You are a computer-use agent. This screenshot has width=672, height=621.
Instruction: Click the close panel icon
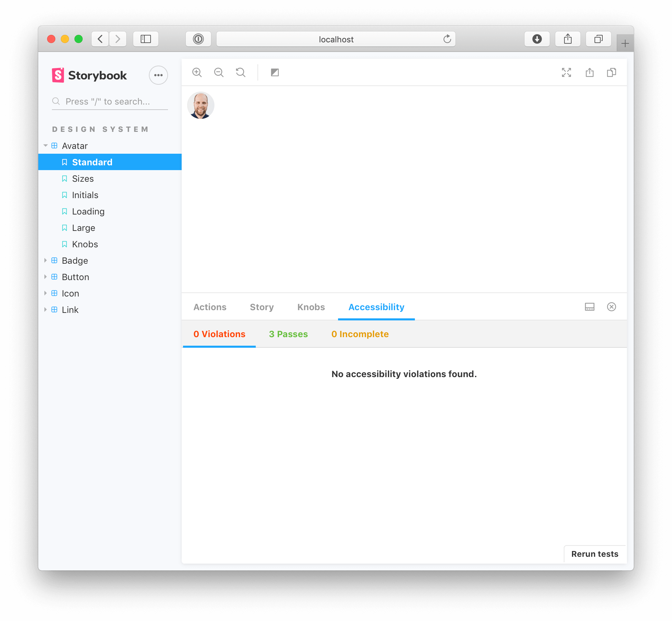pyautogui.click(x=612, y=306)
